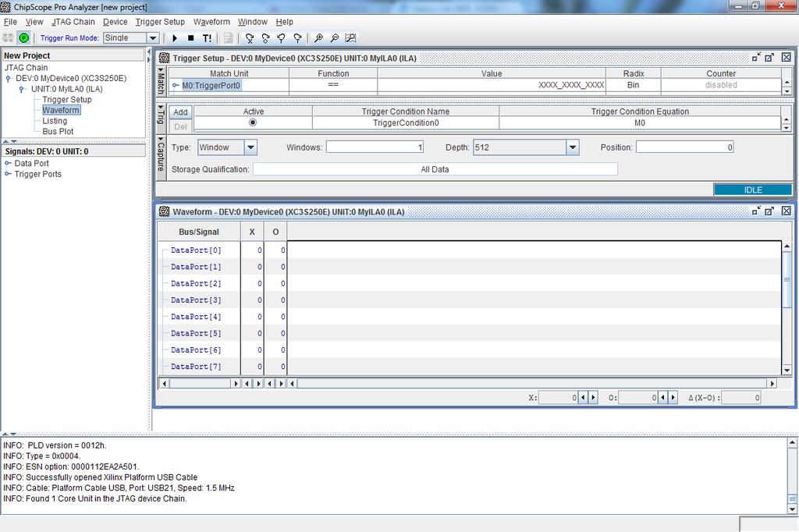The height and width of the screenshot is (532, 799).
Task: Click the green program device icon
Action: pos(24,37)
